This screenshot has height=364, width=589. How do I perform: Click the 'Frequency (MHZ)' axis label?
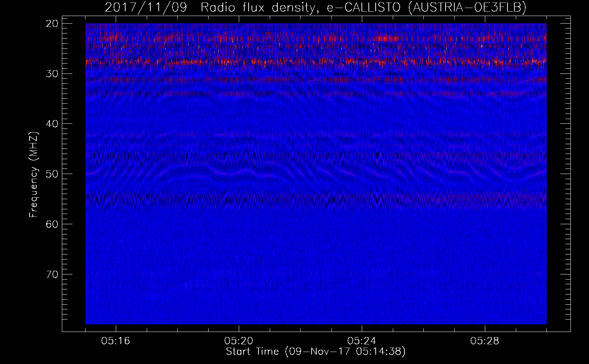tap(33, 175)
